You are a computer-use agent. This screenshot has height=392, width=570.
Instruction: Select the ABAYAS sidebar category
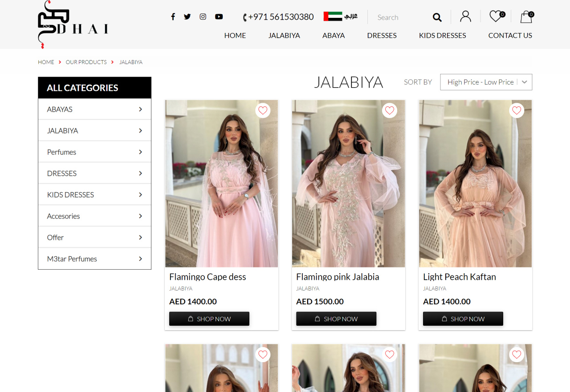(x=94, y=109)
